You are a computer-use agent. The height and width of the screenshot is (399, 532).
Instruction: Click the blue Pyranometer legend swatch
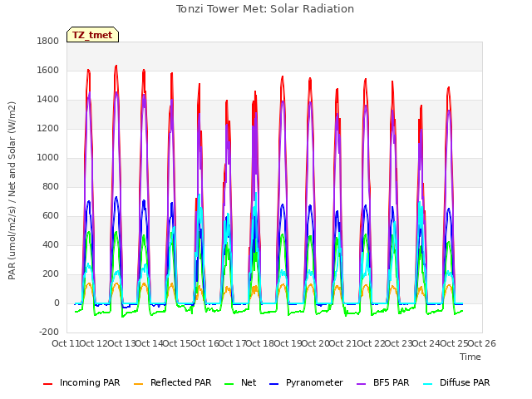(273, 384)
